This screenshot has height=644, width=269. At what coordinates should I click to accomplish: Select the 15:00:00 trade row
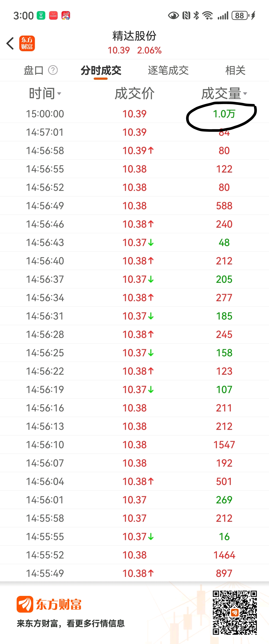[134, 114]
